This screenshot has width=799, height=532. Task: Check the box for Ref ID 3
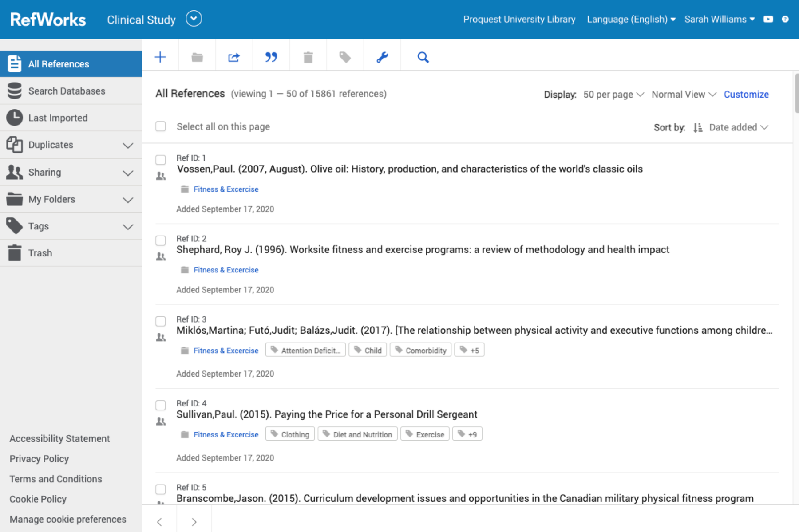(x=161, y=321)
